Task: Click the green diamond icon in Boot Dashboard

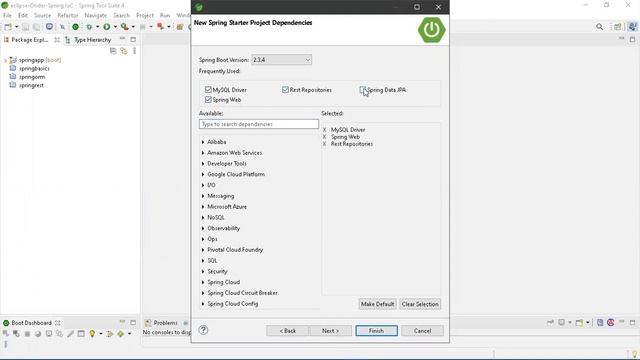Action: coord(120,334)
